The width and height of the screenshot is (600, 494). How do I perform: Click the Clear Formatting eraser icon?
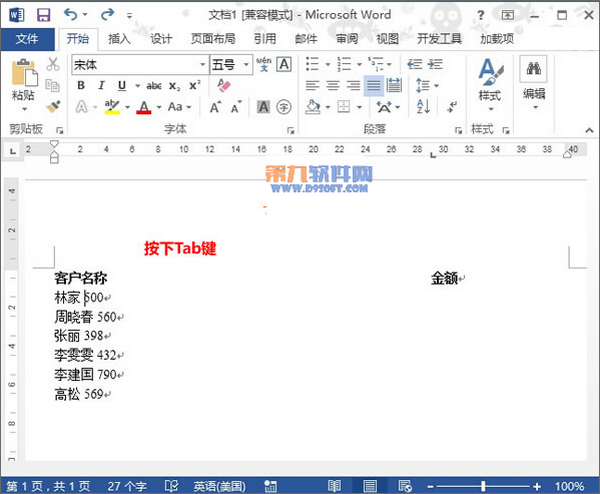[x=224, y=86]
